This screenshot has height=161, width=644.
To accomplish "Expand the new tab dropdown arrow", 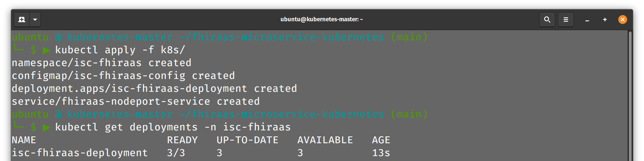I will click(35, 20).
